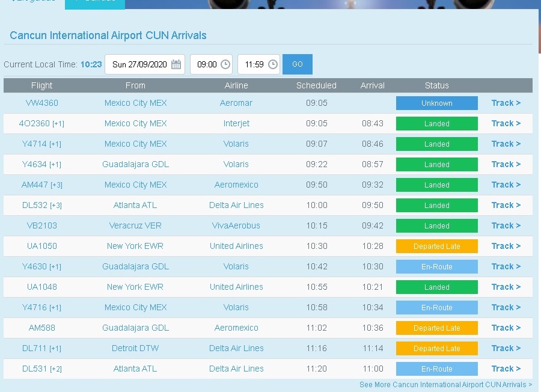Click the clock icon beside 11:59

pos(272,64)
